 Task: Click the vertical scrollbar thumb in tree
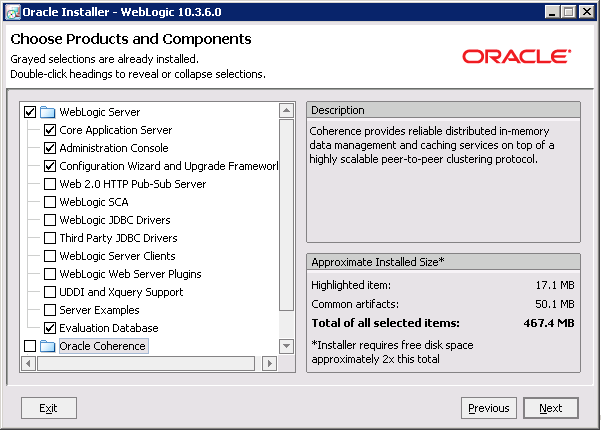[286, 215]
